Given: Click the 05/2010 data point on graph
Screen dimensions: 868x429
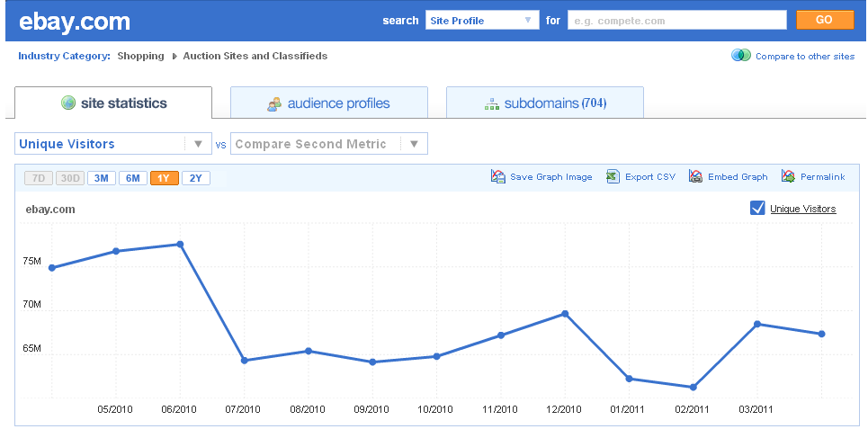Looking at the screenshot, I should point(116,251).
